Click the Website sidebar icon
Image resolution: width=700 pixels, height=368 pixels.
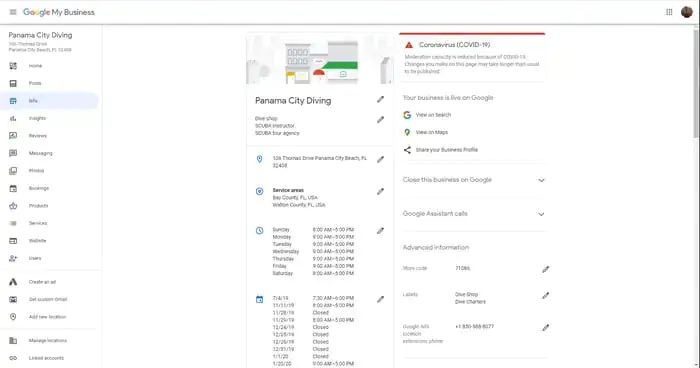[x=13, y=241]
